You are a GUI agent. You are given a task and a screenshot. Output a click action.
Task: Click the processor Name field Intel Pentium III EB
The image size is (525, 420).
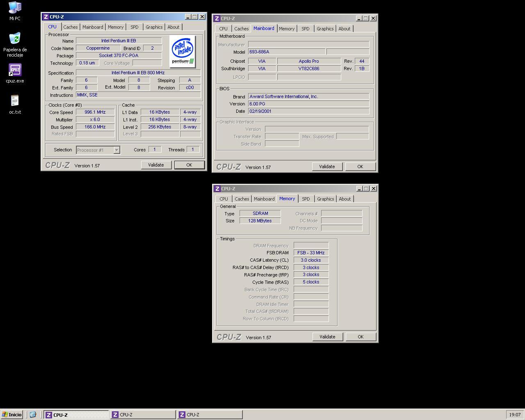click(x=119, y=41)
